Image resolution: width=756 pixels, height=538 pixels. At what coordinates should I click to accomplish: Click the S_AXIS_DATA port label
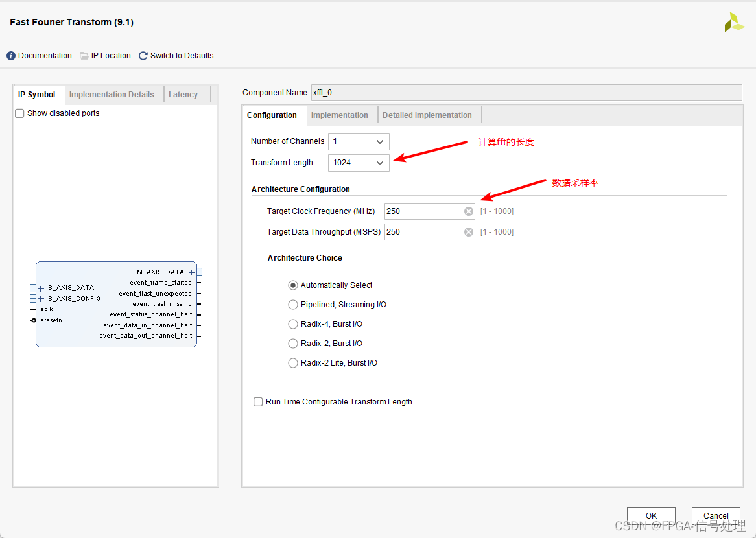pyautogui.click(x=71, y=288)
